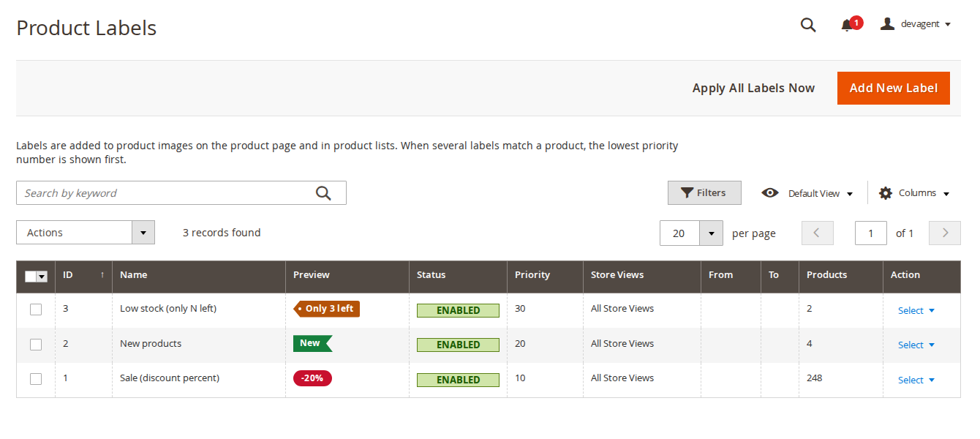Click Apply All Labels Now
The image size is (980, 439).
pos(753,88)
